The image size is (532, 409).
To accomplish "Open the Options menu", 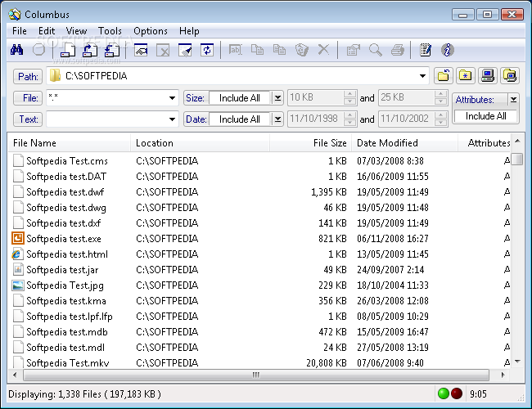I will pos(151,31).
